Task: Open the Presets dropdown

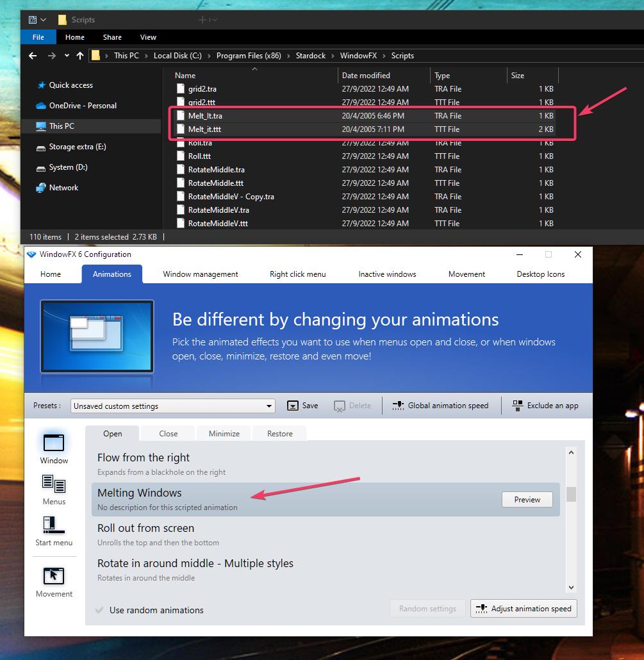Action: coord(173,406)
